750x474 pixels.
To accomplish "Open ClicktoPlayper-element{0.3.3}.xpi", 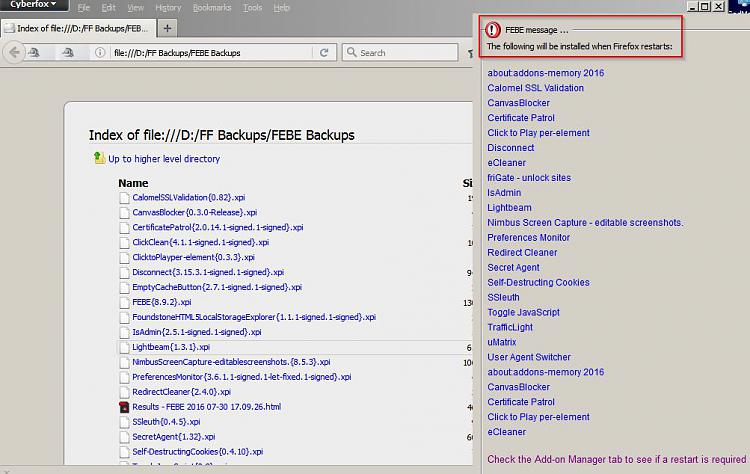I will point(193,257).
